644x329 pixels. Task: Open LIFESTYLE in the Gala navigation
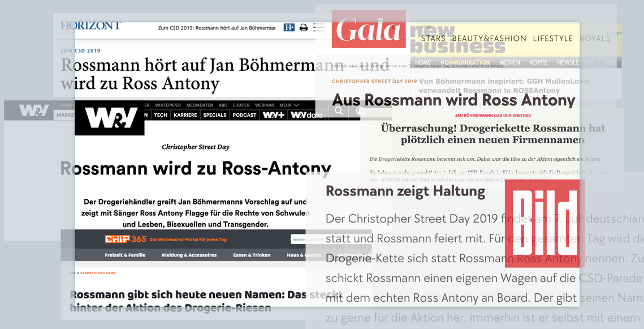coord(553,39)
